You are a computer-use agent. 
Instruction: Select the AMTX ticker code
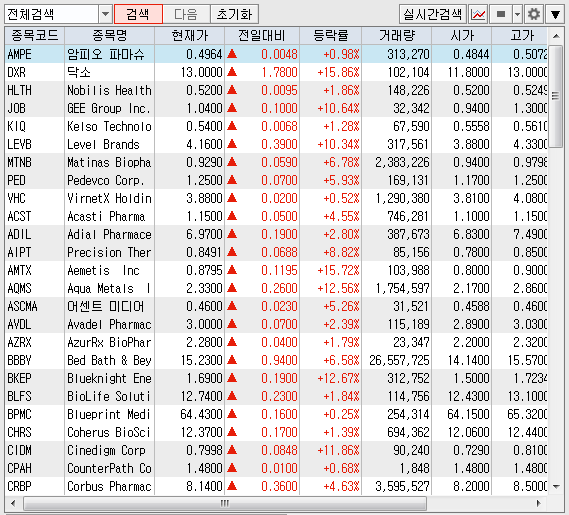point(19,270)
